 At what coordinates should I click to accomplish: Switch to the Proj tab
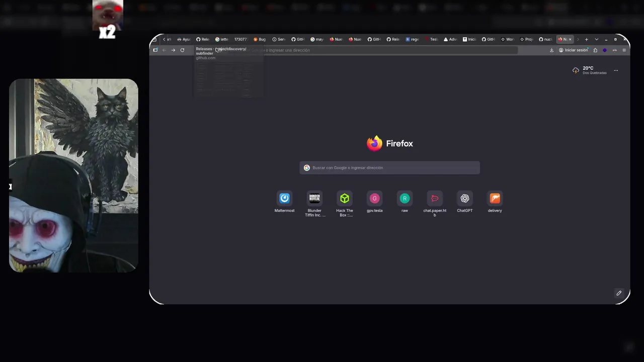[x=527, y=39]
